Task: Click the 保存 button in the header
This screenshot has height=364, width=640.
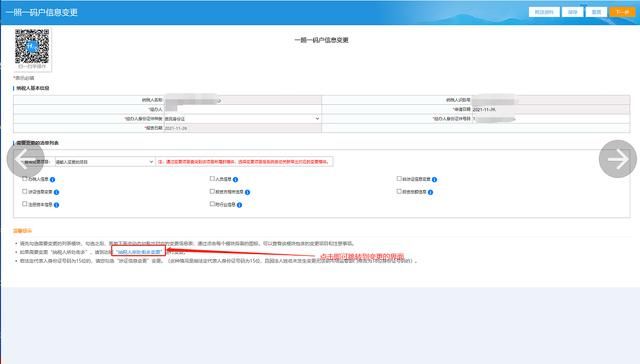Action: (x=573, y=12)
